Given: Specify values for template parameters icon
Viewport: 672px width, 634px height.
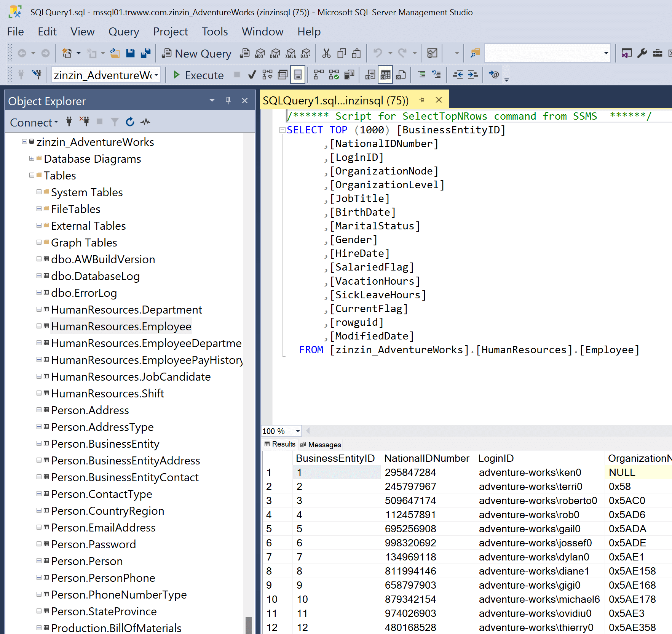Looking at the screenshot, I should coord(494,75).
